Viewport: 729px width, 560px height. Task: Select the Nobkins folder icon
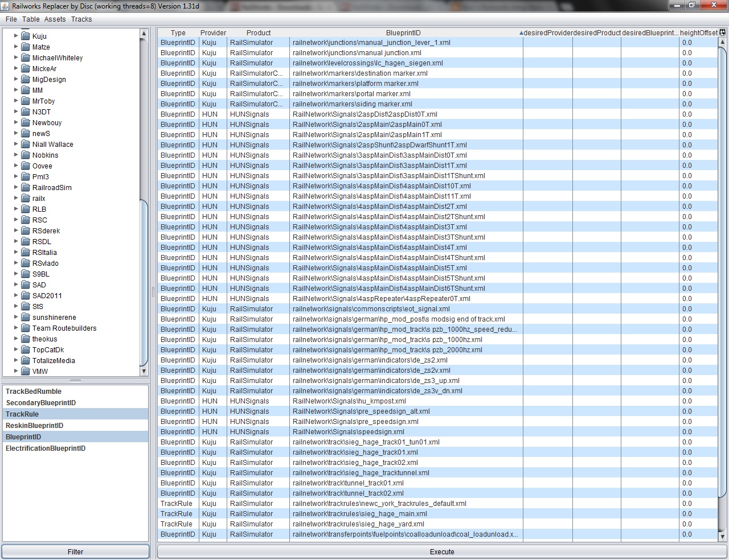(25, 155)
